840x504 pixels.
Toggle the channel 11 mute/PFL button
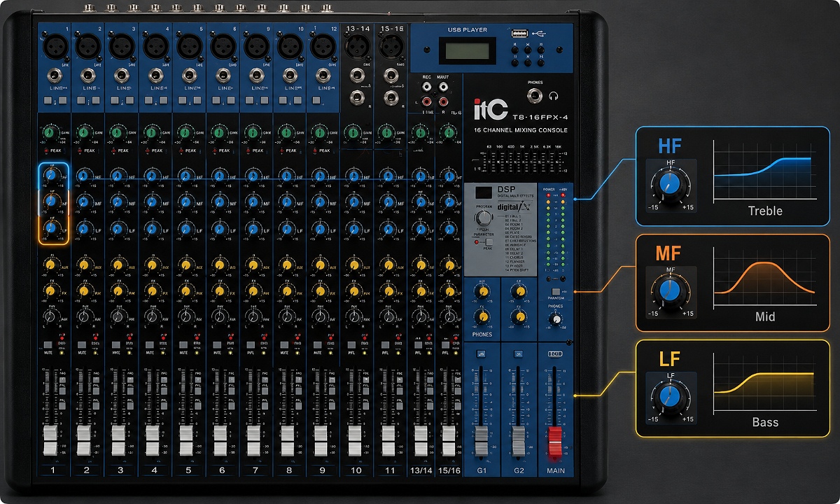(385, 344)
